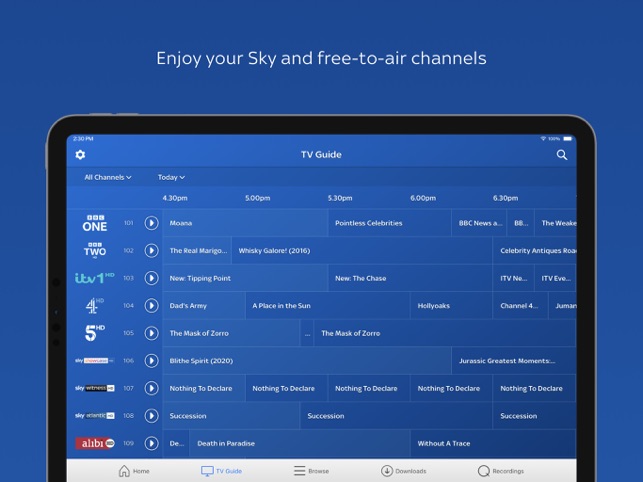Select the Alibi channel logo
Viewport: 643px width, 482px height.
tap(95, 443)
